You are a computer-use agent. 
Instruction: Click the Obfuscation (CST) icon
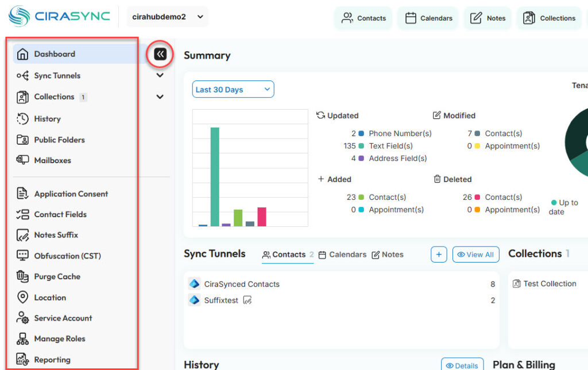click(x=22, y=256)
